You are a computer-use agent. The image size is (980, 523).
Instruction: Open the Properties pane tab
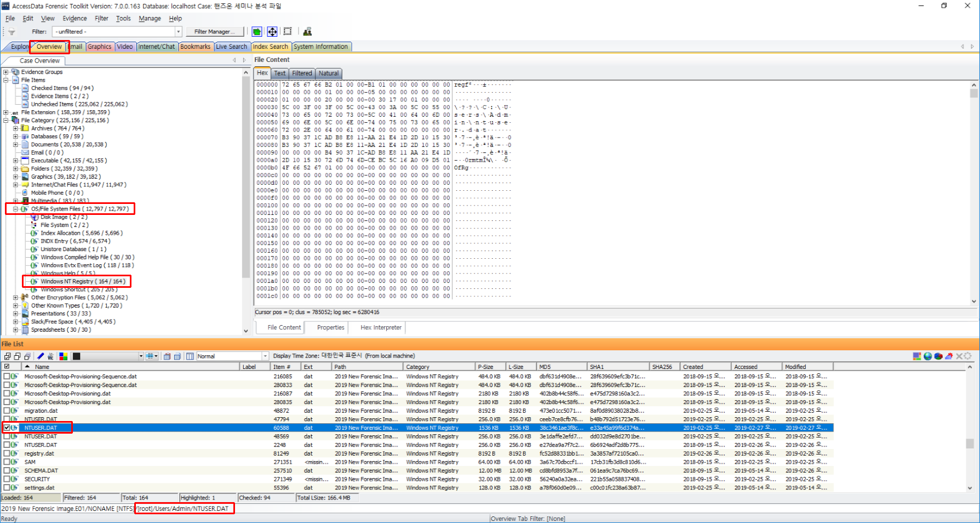click(331, 327)
